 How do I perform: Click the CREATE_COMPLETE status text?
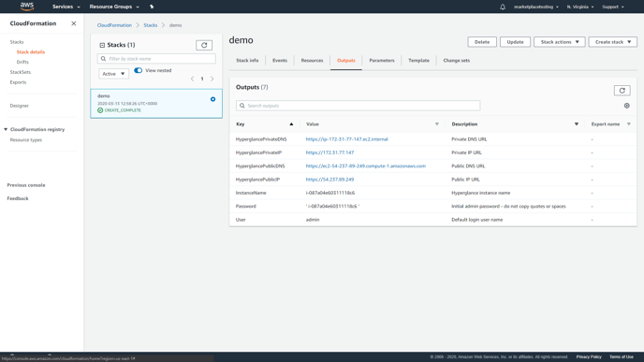click(x=123, y=110)
